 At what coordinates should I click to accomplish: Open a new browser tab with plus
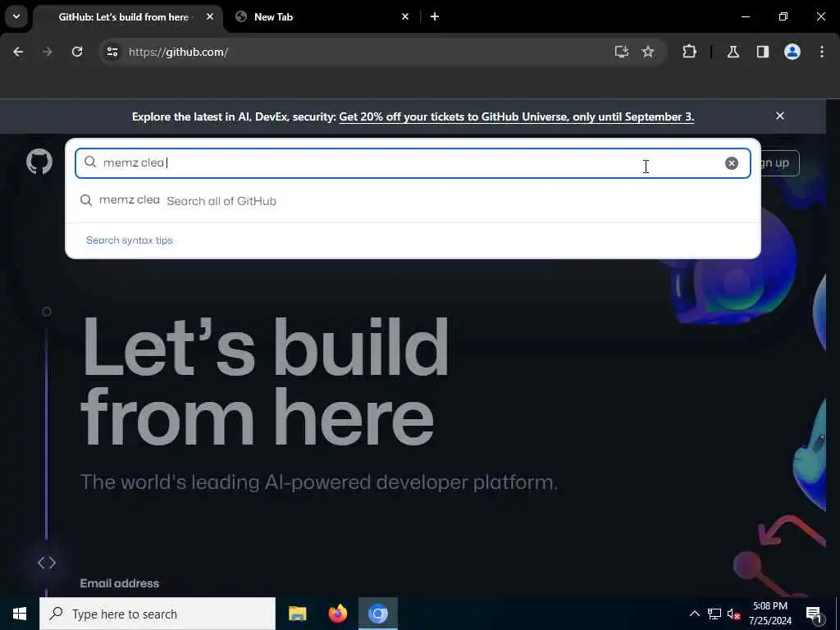[435, 16]
